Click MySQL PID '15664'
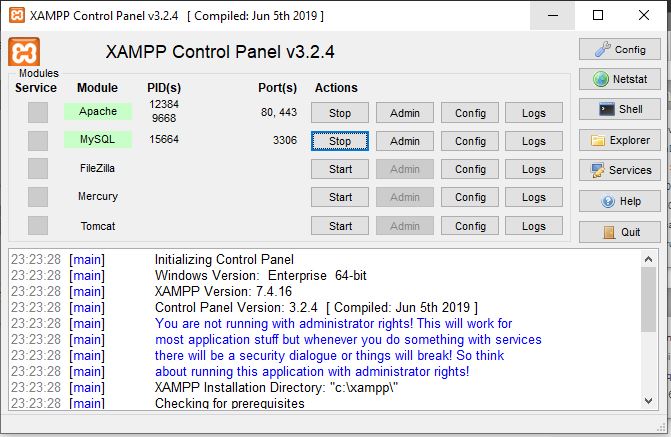Screen dimensions: 671x437 [164, 139]
